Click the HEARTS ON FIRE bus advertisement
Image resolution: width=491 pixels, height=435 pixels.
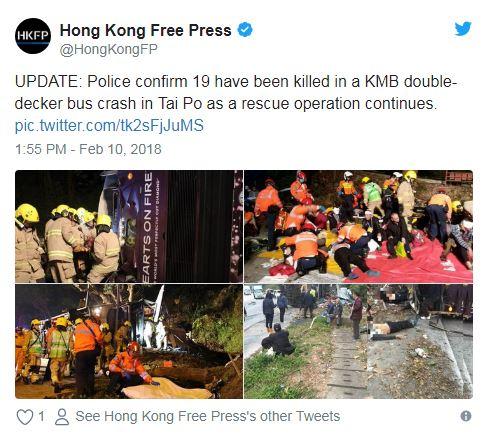(x=151, y=227)
